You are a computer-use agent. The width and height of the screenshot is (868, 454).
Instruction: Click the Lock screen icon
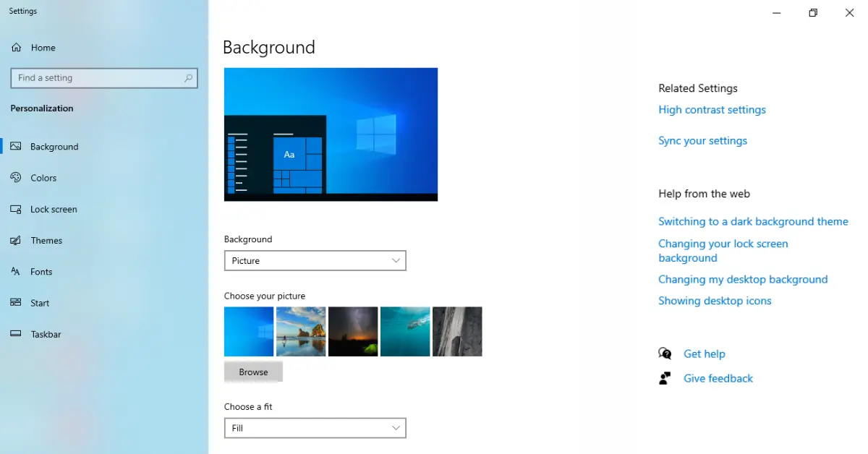16,209
